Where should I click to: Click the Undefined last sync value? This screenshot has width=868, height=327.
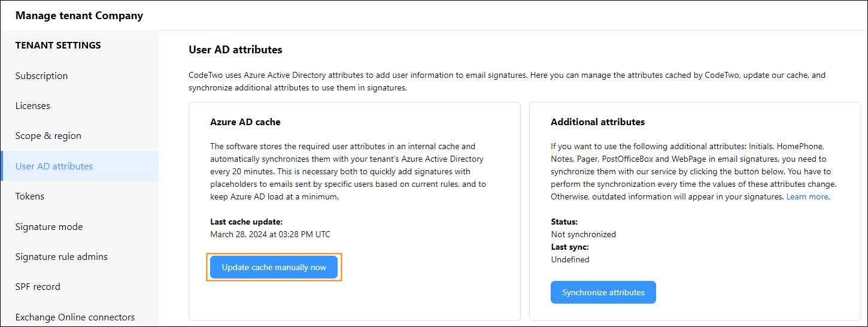point(570,259)
